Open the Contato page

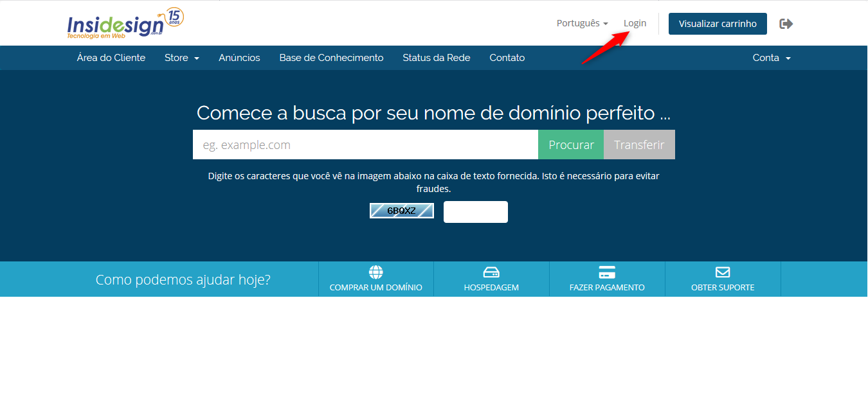point(507,58)
